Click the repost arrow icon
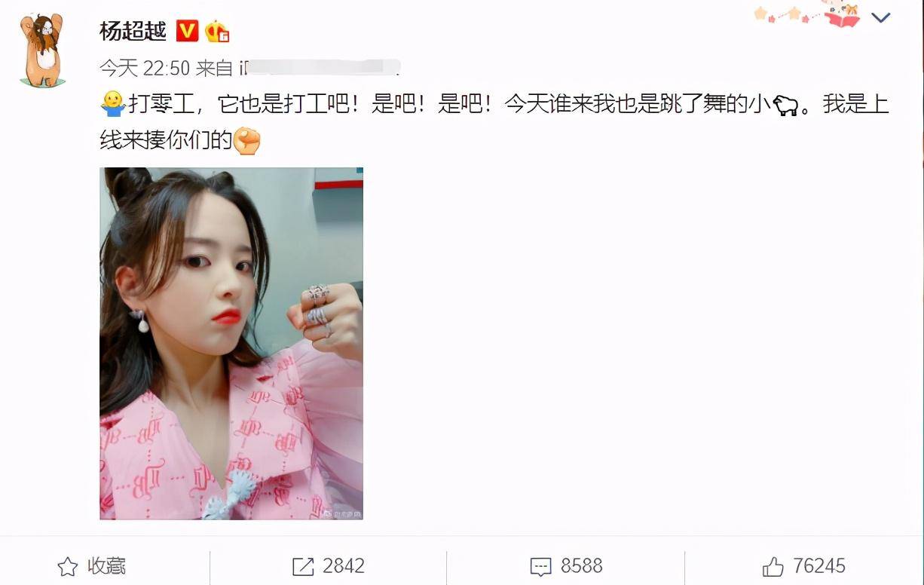 [x=303, y=567]
